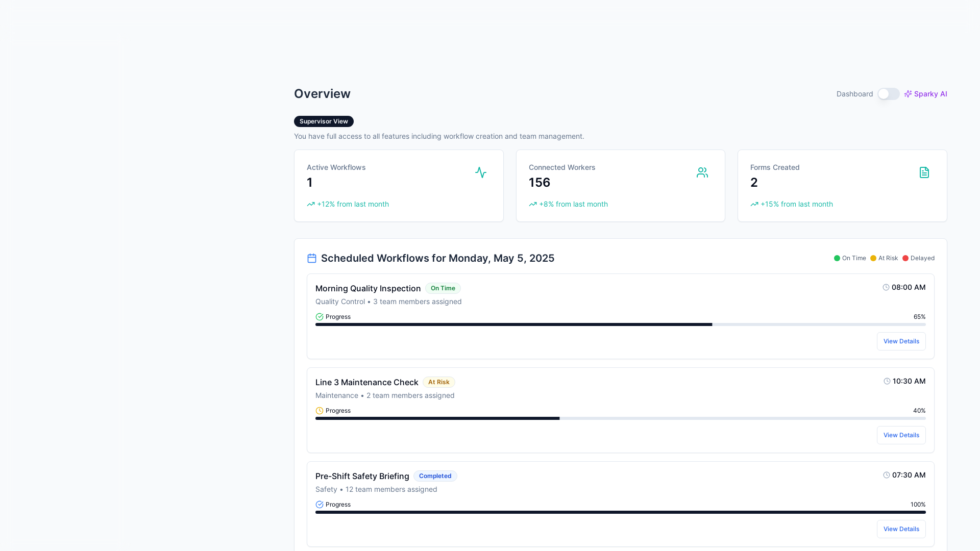Click the '+15% from last month' text
Viewport: 980px width, 551px height.
tap(797, 204)
